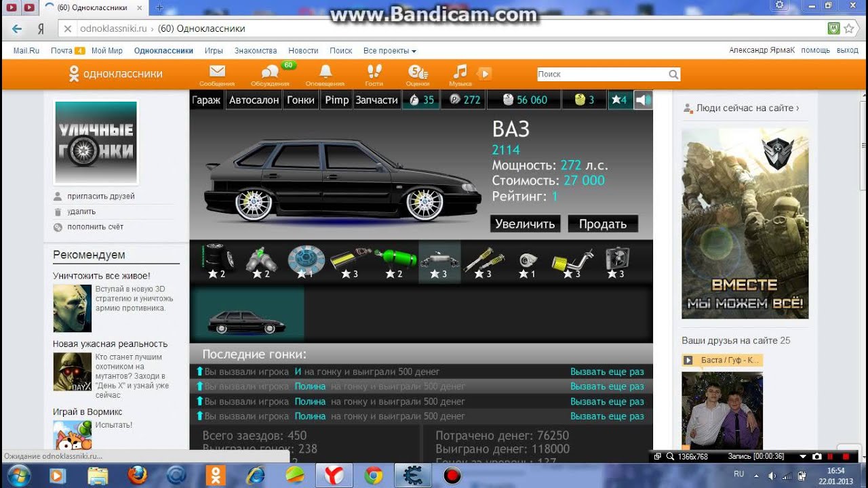Open the spark plugs upgrade part
This screenshot has width=868, height=488.
(261, 262)
